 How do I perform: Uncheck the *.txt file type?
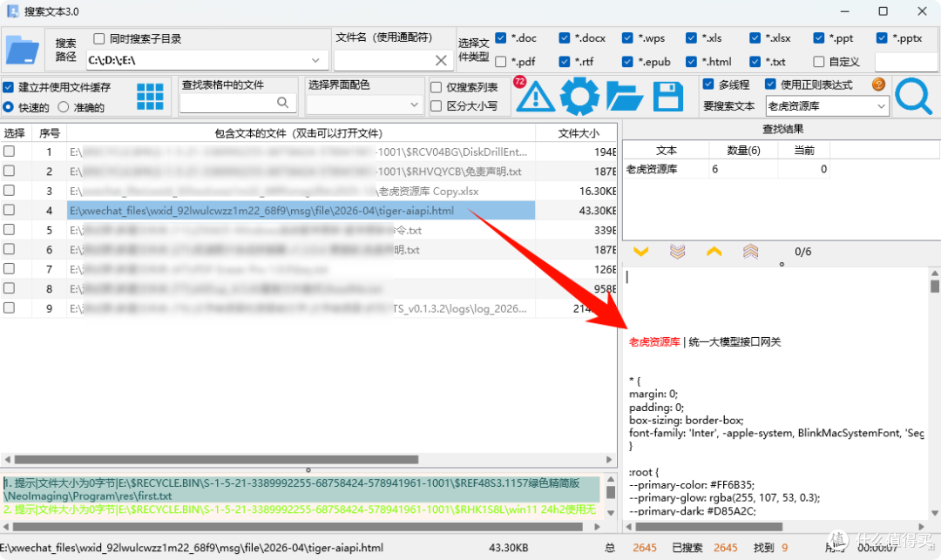coord(755,62)
